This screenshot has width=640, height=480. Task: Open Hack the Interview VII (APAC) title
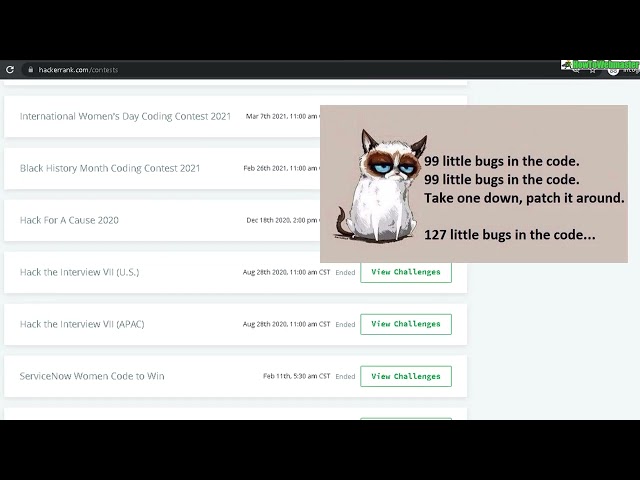pyautogui.click(x=82, y=324)
